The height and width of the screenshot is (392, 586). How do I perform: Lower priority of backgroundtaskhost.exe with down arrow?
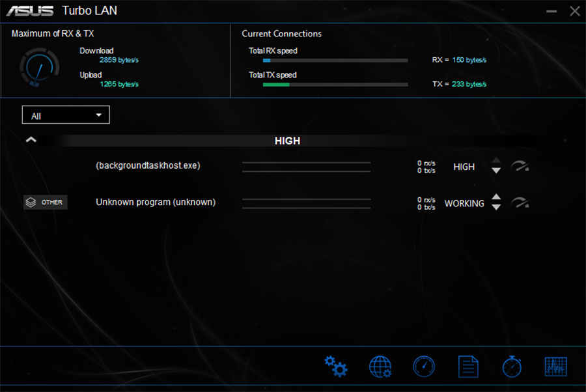pos(496,171)
